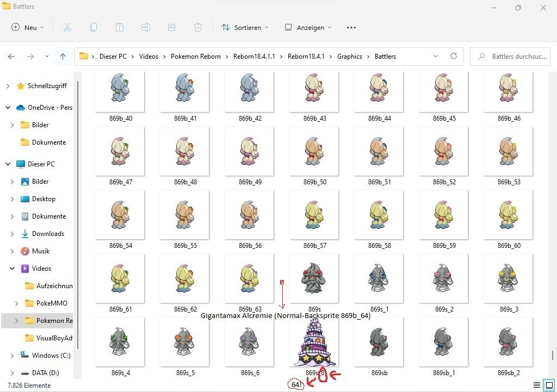Screen dimensions: 557x392
Task: Select Windows (C:) drive
Action: click(46, 356)
